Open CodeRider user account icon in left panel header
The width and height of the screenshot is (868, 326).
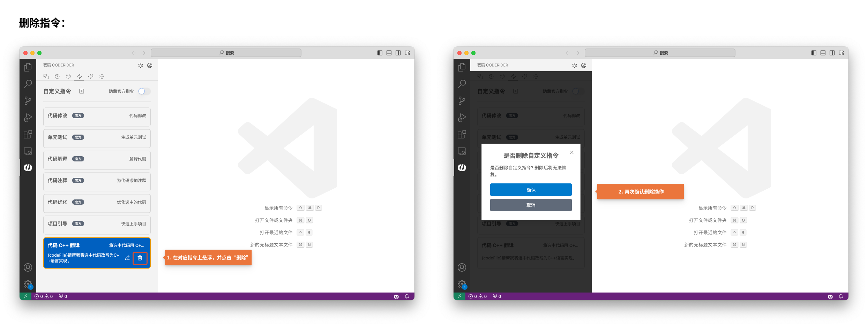pyautogui.click(x=150, y=65)
